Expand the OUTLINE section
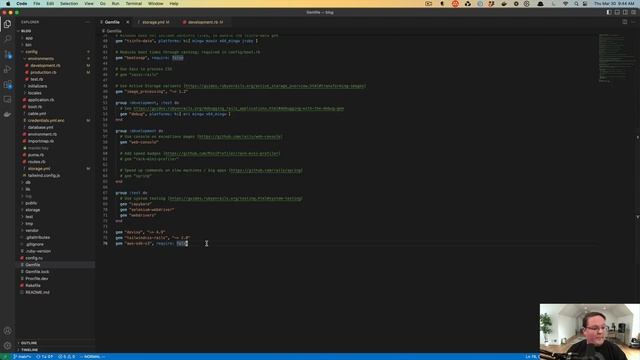 click(29, 343)
